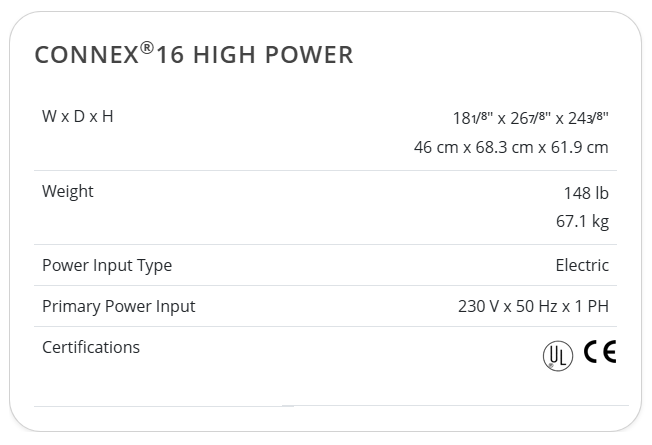Click the word POWER in the heading

(309, 55)
